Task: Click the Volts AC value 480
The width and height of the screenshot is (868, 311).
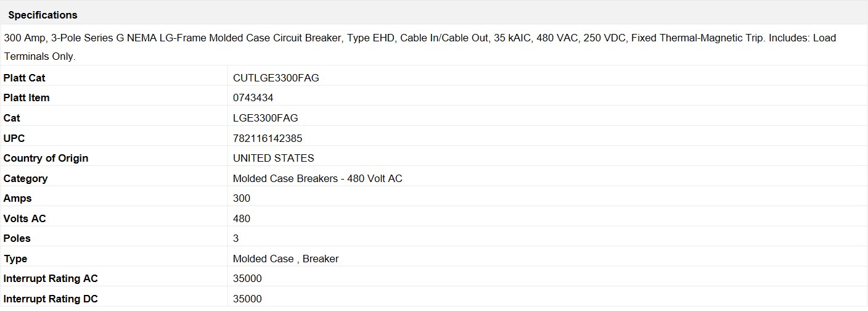Action: pyautogui.click(x=242, y=218)
